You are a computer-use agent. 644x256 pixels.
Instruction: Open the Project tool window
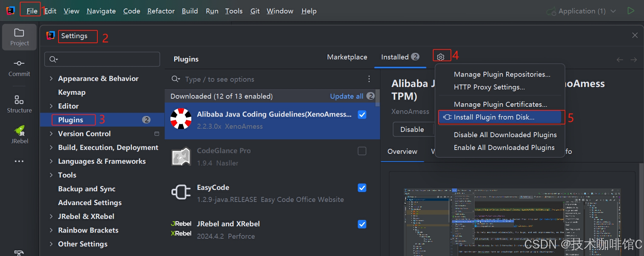[19, 37]
